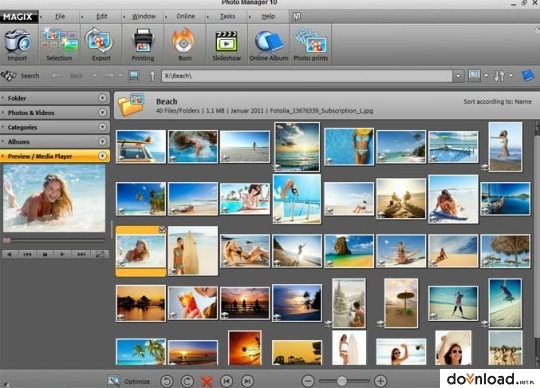Expand the Folder panel
The width and height of the screenshot is (540, 388).
(102, 98)
